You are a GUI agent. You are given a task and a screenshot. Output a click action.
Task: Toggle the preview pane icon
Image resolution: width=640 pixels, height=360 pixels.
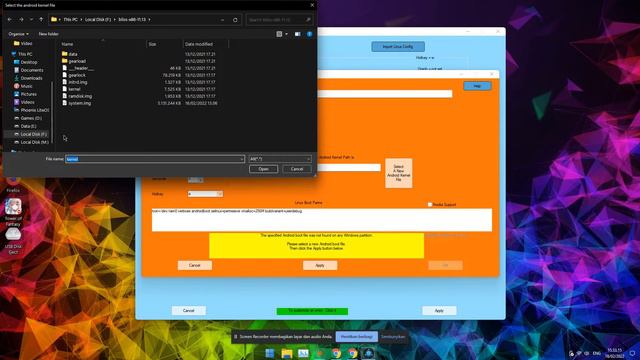(x=298, y=34)
